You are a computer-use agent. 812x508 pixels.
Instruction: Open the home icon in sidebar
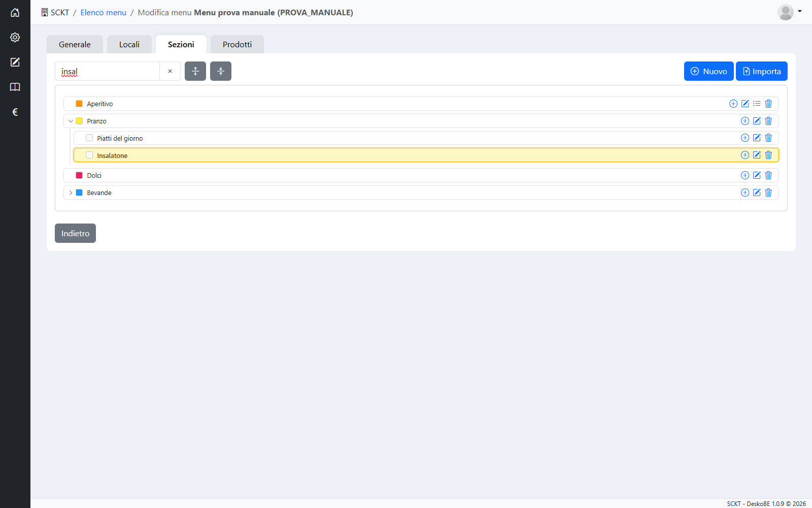(x=15, y=12)
